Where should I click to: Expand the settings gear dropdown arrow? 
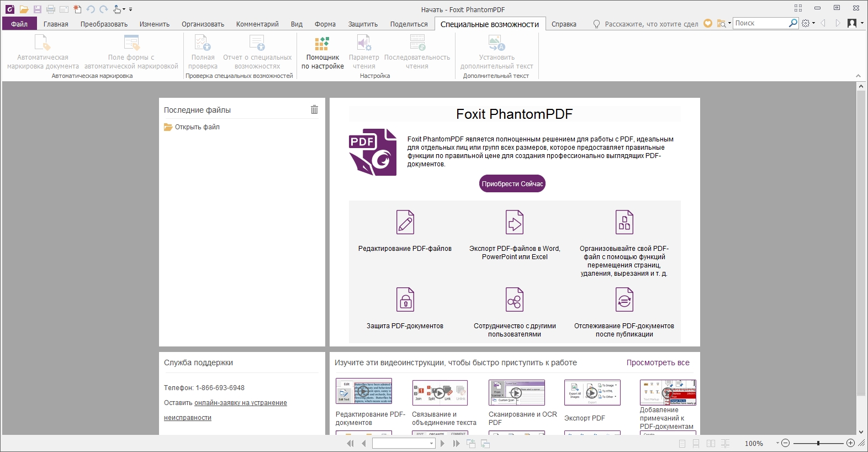click(x=813, y=23)
